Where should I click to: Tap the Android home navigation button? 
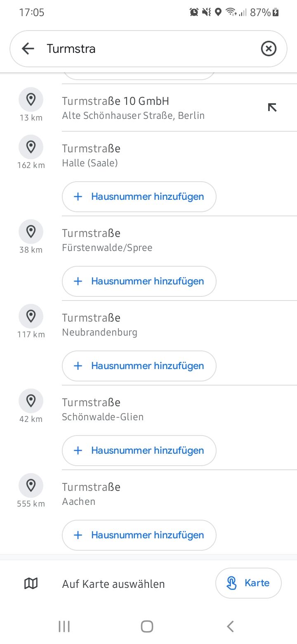coord(147,626)
